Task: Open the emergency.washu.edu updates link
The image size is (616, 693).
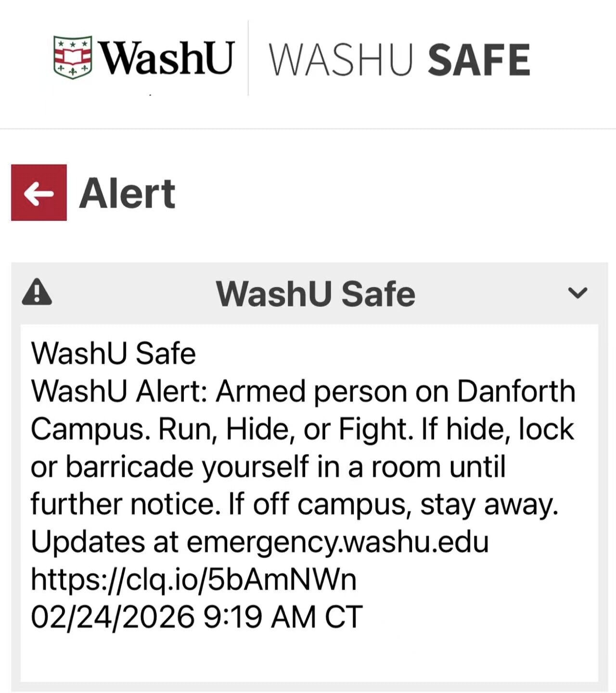Action: coord(337,542)
